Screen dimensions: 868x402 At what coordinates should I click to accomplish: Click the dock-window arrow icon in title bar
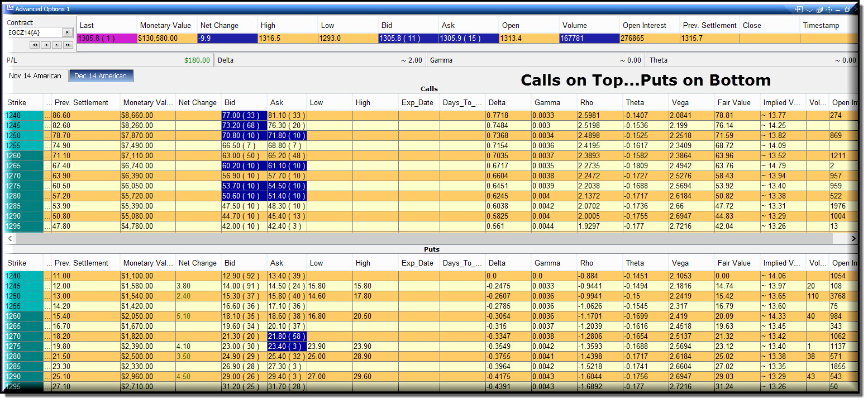click(x=799, y=10)
